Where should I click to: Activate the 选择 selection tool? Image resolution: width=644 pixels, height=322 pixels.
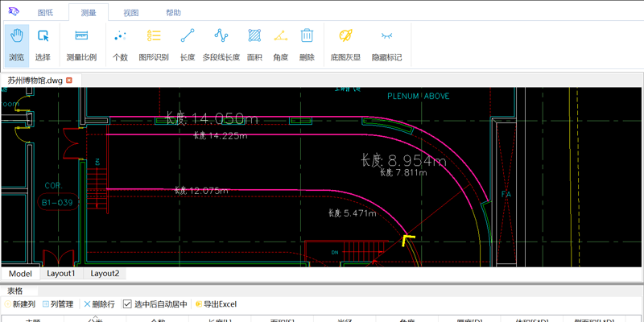coord(43,44)
